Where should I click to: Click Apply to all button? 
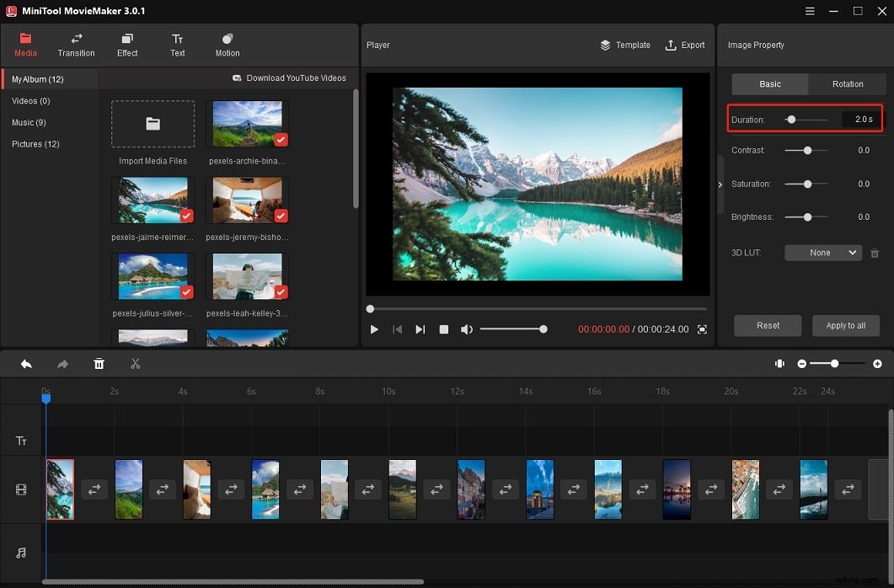[x=845, y=325]
